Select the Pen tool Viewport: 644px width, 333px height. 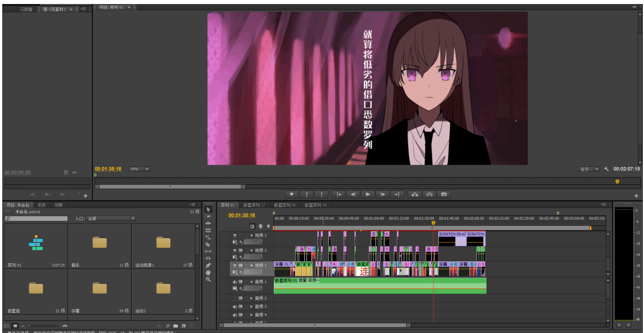pyautogui.click(x=208, y=265)
